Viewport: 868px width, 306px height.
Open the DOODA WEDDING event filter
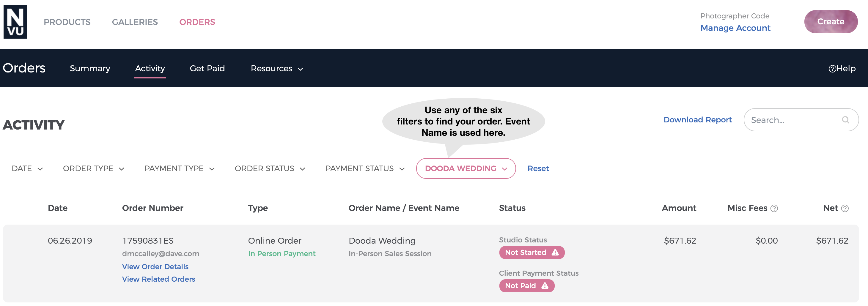(x=466, y=168)
